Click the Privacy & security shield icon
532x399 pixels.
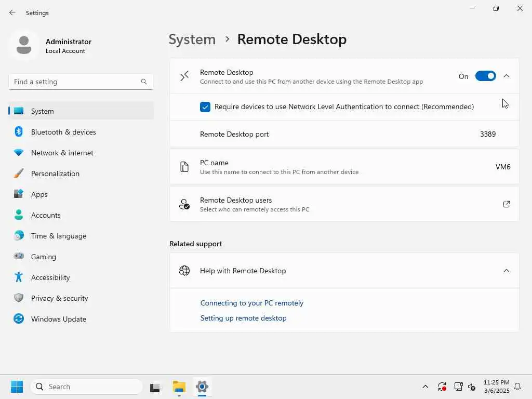point(19,298)
